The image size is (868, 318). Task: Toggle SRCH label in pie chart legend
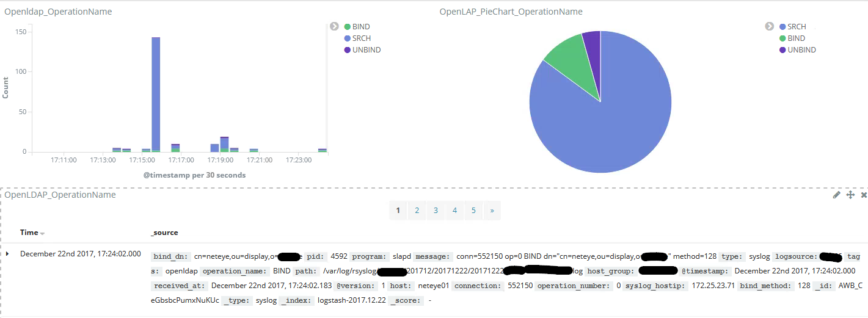pos(797,27)
